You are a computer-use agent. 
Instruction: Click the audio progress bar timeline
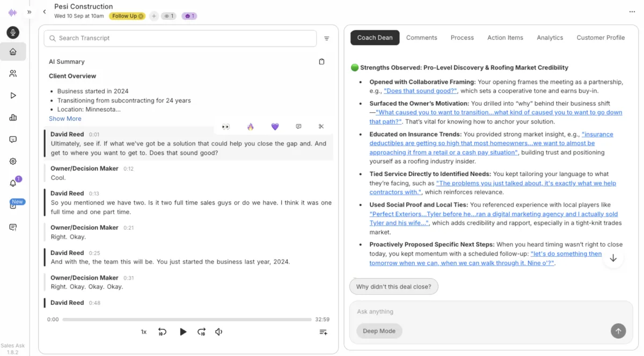point(187,319)
